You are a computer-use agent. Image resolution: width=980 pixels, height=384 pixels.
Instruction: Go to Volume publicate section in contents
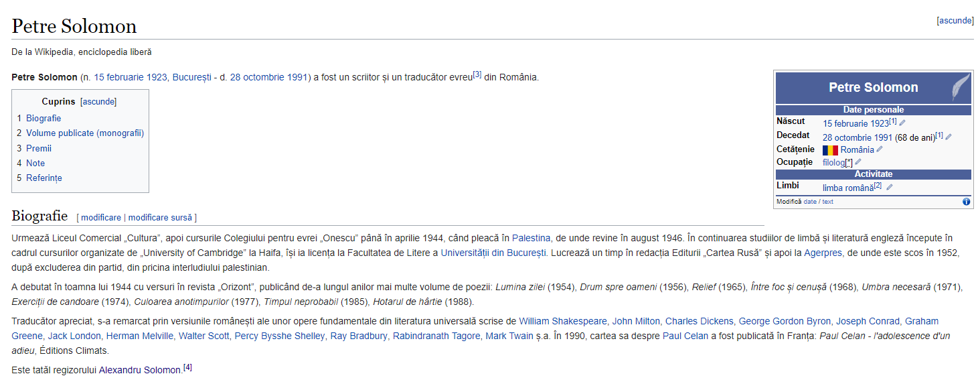click(85, 133)
